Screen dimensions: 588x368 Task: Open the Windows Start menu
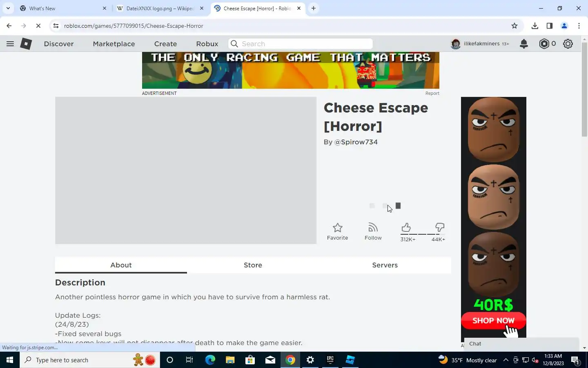(x=10, y=360)
